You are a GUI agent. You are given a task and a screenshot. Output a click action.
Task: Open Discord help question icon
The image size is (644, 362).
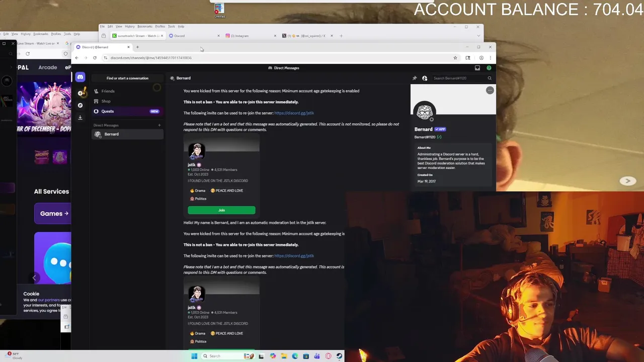[x=489, y=68]
